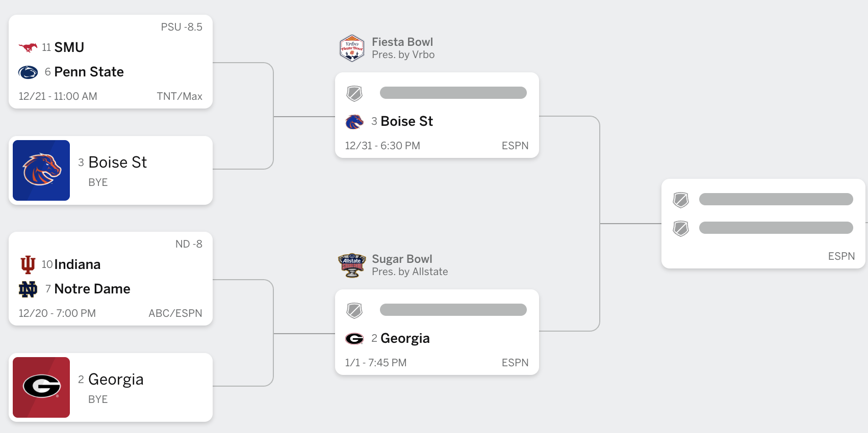Select Penn State team name

tap(89, 72)
